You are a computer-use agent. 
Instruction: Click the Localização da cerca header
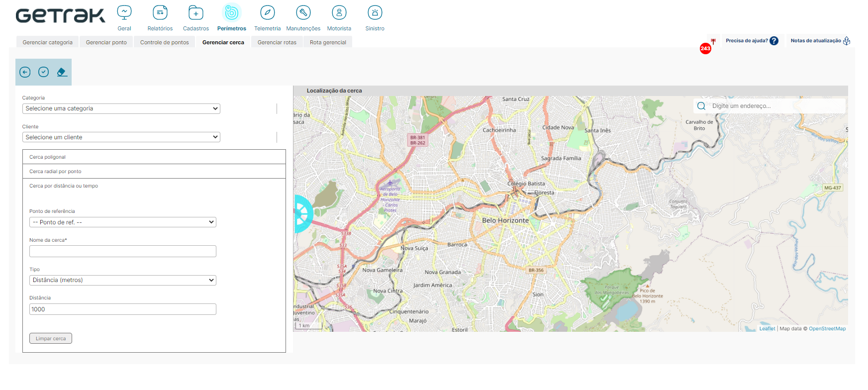pyautogui.click(x=334, y=91)
